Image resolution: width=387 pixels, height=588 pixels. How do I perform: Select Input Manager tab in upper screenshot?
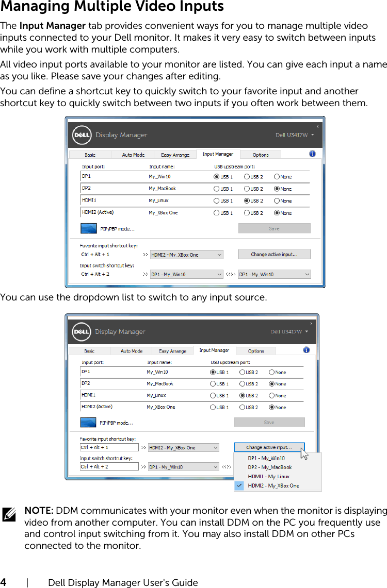tap(218, 154)
